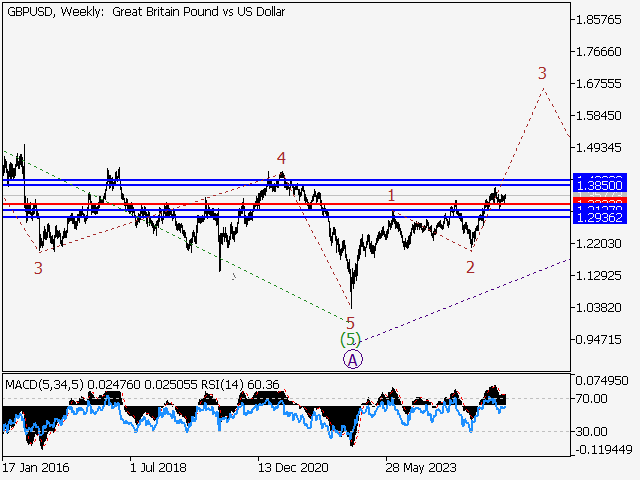This screenshot has width=640, height=480.
Task: Click the 17 Jan 2016 date marker
Action: (34, 467)
